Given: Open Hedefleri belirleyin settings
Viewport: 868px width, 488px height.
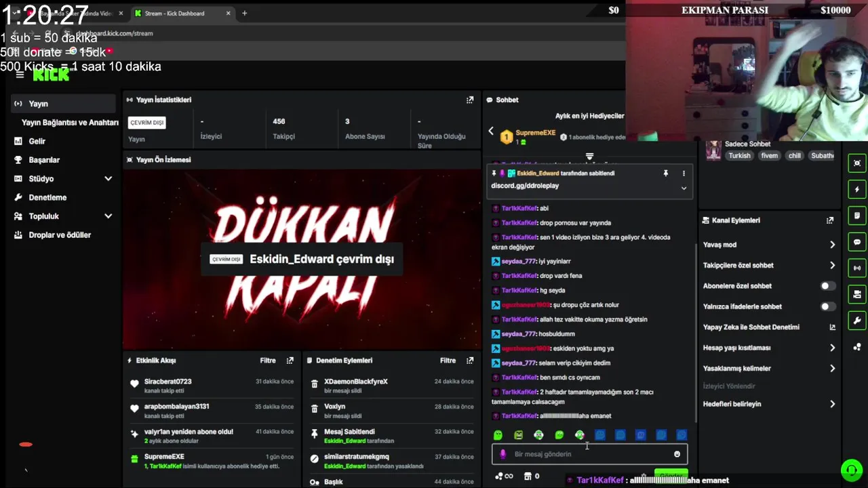Looking at the screenshot, I should click(x=769, y=404).
